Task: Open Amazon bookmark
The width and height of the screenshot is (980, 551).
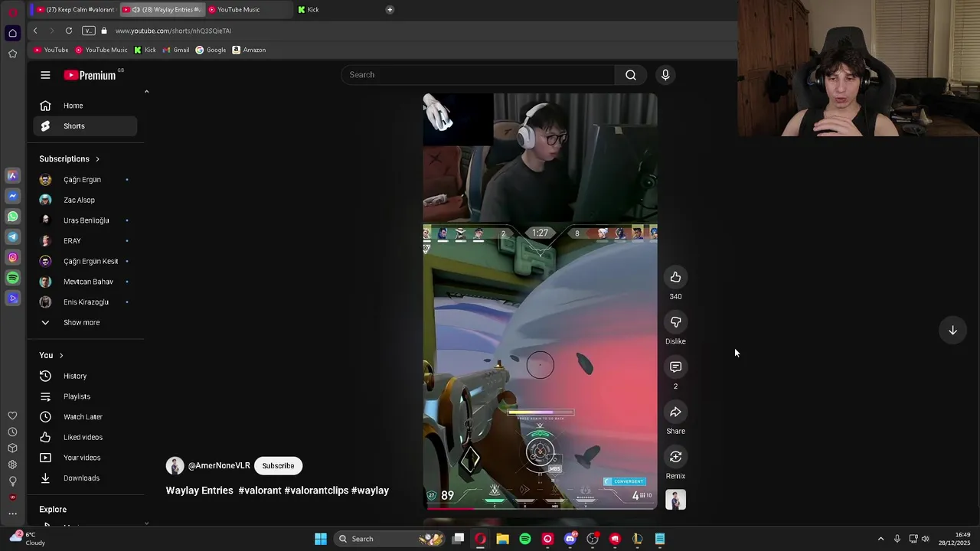Action: [249, 50]
